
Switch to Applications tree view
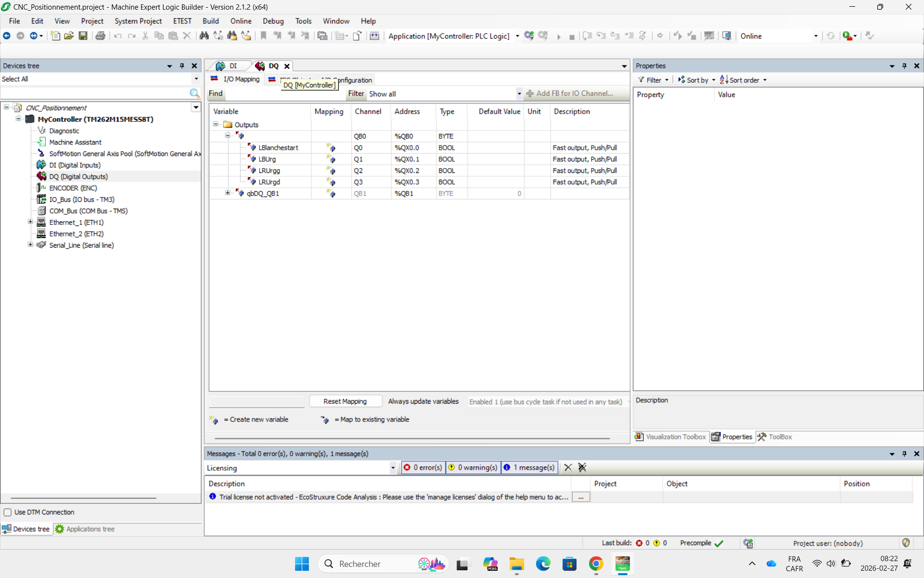[85, 529]
